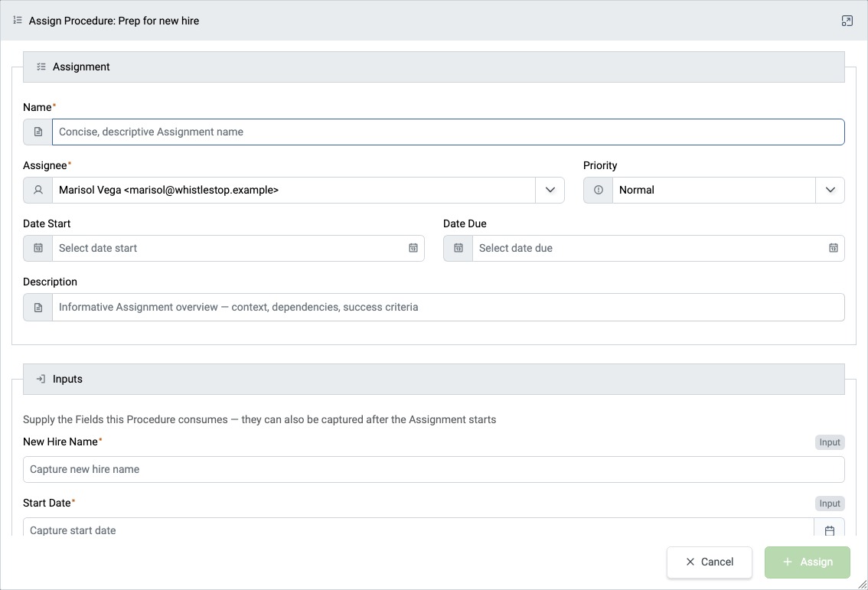Click the person icon beside Assignee field
Screen dimensions: 868x590
[x=38, y=190]
